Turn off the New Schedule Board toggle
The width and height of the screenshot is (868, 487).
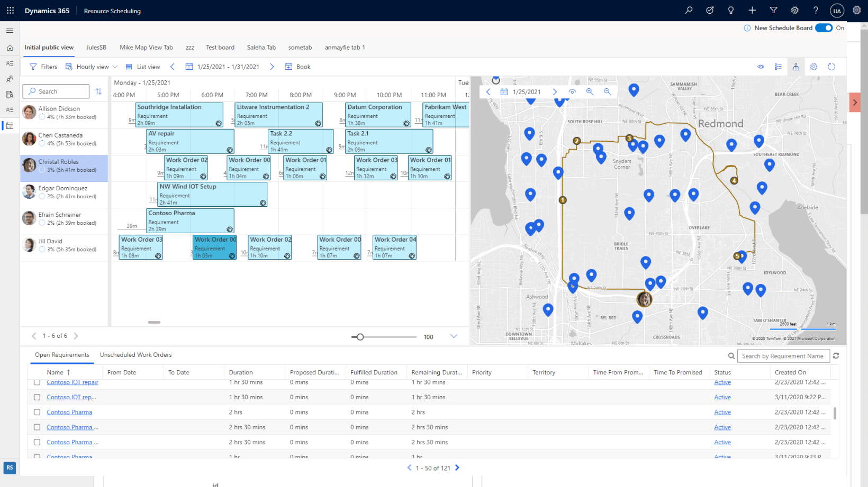[x=824, y=27]
